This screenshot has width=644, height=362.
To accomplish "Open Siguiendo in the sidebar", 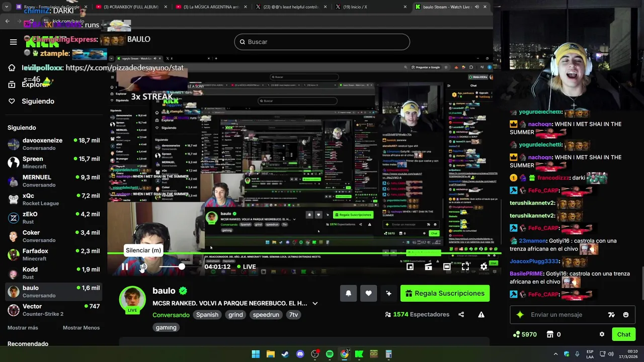I will (x=38, y=101).
